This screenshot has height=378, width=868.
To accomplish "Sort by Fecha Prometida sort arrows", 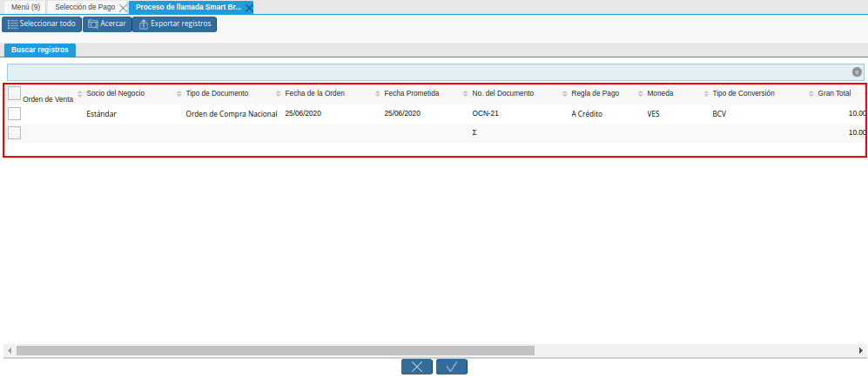I will point(466,93).
